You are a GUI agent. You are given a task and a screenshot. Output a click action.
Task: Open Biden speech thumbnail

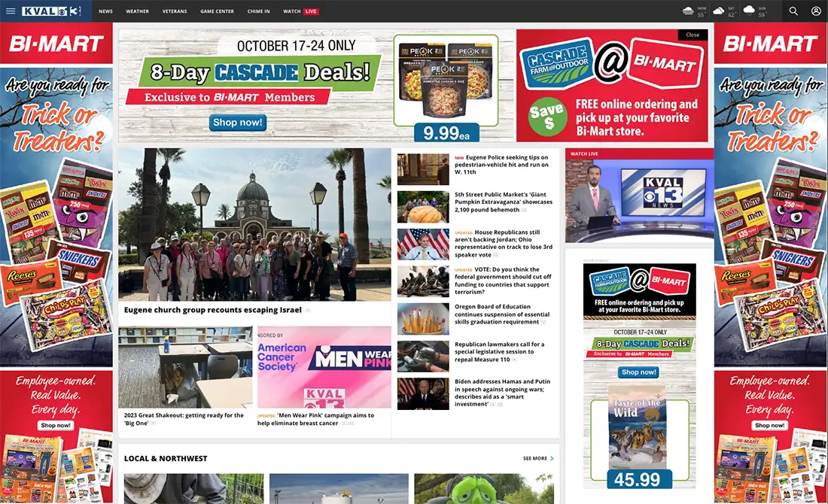click(423, 393)
